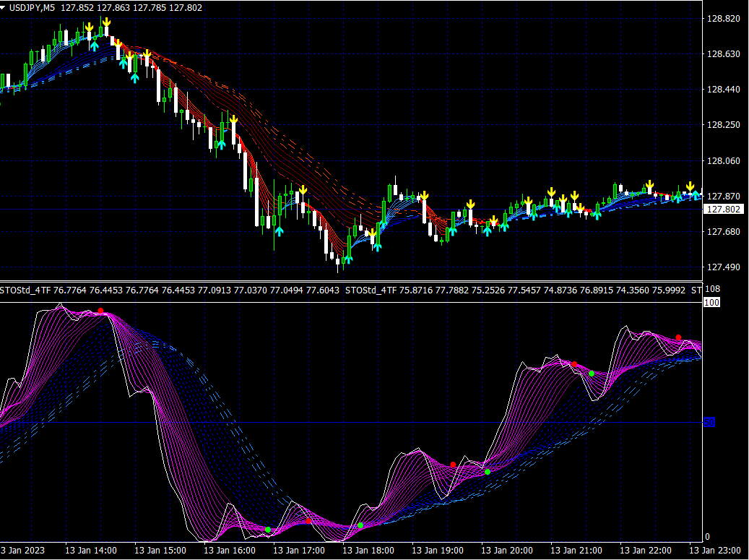This screenshot has width=749, height=560.
Task: Click the yellow sell arrow above the highest candle
Action: [x=106, y=22]
